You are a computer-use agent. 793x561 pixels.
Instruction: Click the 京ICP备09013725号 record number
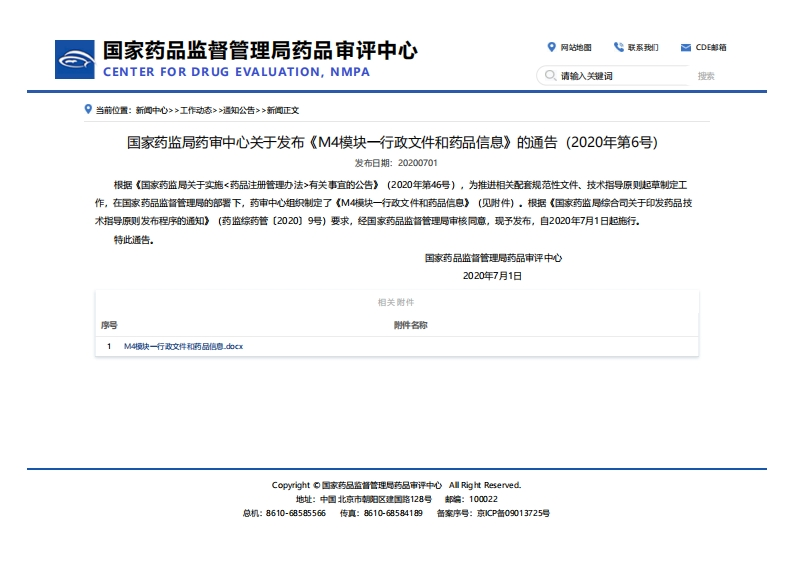click(513, 513)
